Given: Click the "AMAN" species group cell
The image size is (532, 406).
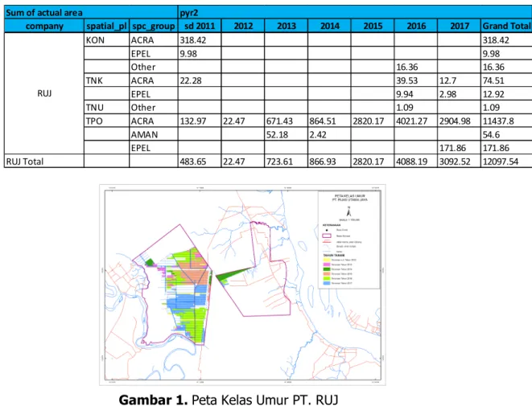Looking at the screenshot, I should pos(154,134).
